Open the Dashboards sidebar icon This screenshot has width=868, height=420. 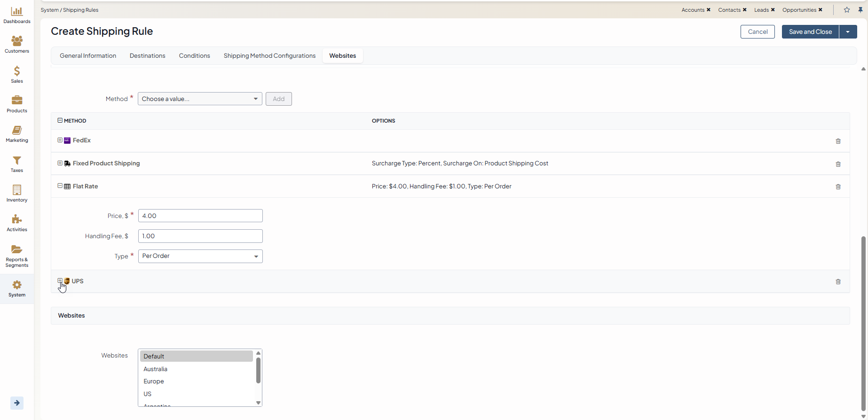[17, 15]
